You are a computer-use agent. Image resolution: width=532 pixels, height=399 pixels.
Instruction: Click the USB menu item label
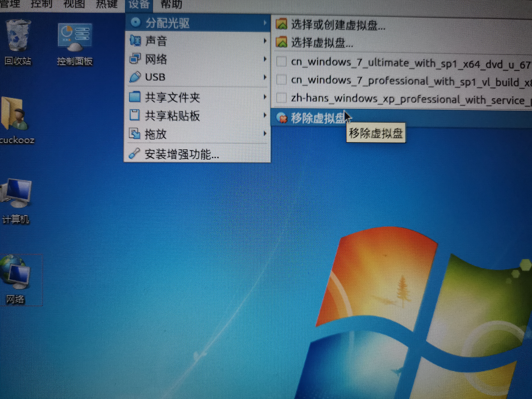pos(155,77)
